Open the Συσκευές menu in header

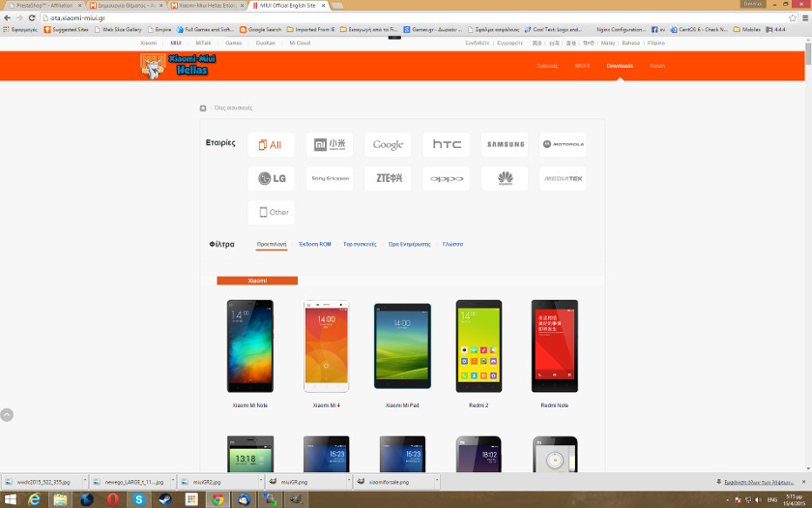pyautogui.click(x=547, y=66)
